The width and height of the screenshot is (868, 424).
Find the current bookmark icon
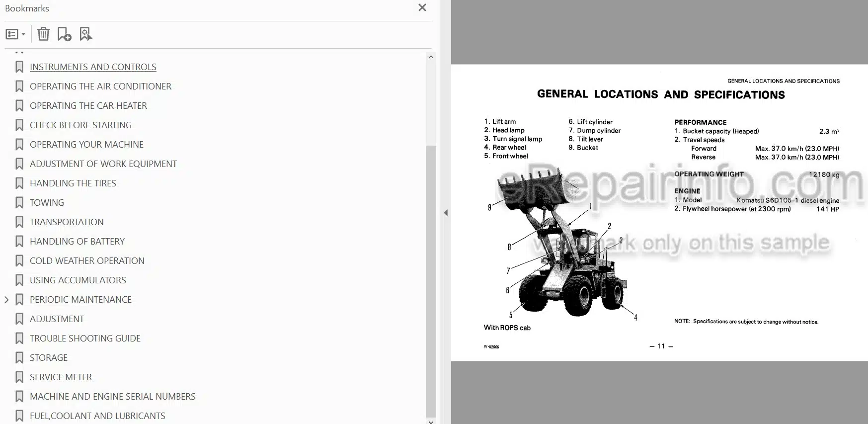tap(85, 34)
